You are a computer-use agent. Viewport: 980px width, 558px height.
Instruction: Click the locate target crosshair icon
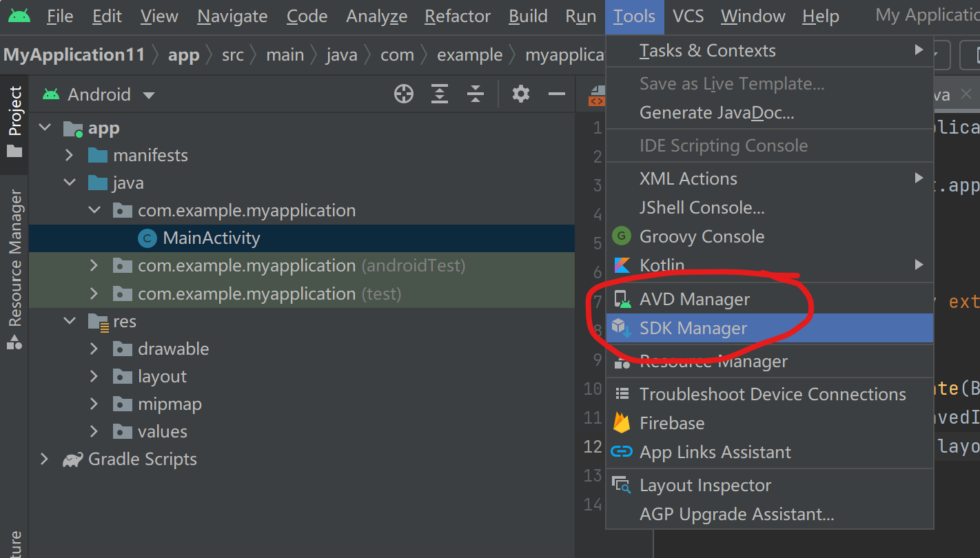pos(404,94)
